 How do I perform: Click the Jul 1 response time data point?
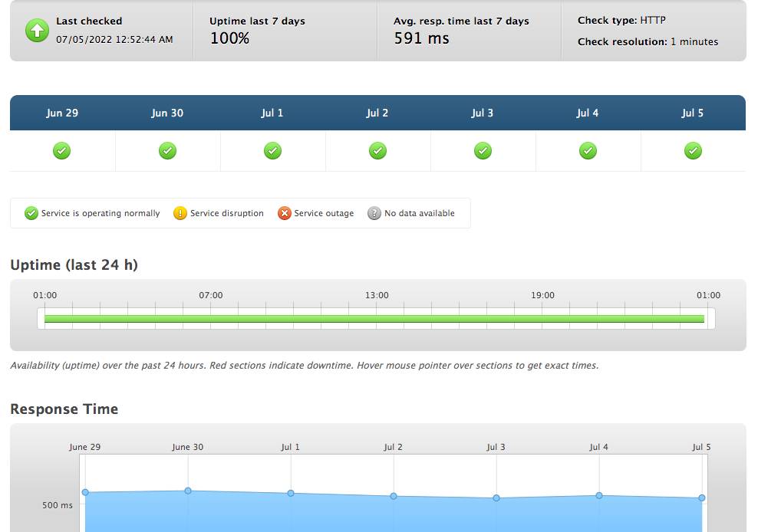291,494
